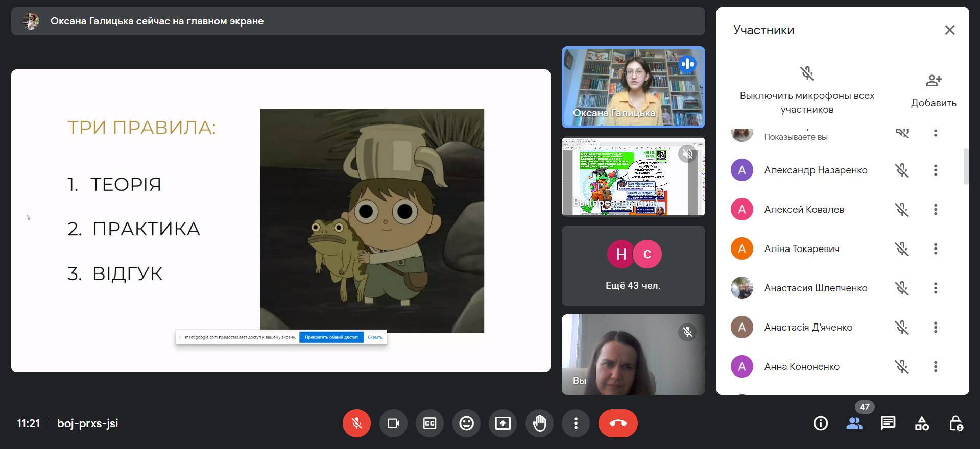Raise your hand
Image resolution: width=980 pixels, height=449 pixels.
(539, 423)
